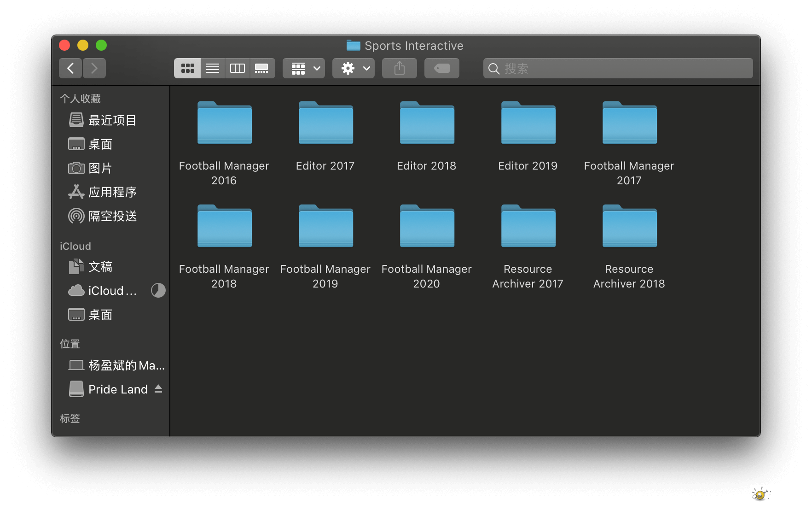Click the iCloud sidebar section header
This screenshot has height=505, width=812.
coord(75,247)
